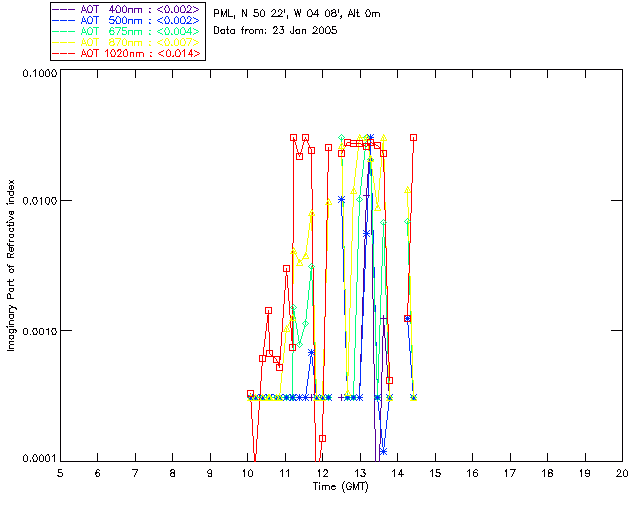This screenshot has width=640, height=512.
Task: Click the x-axis tick label 17
Action: (x=510, y=472)
